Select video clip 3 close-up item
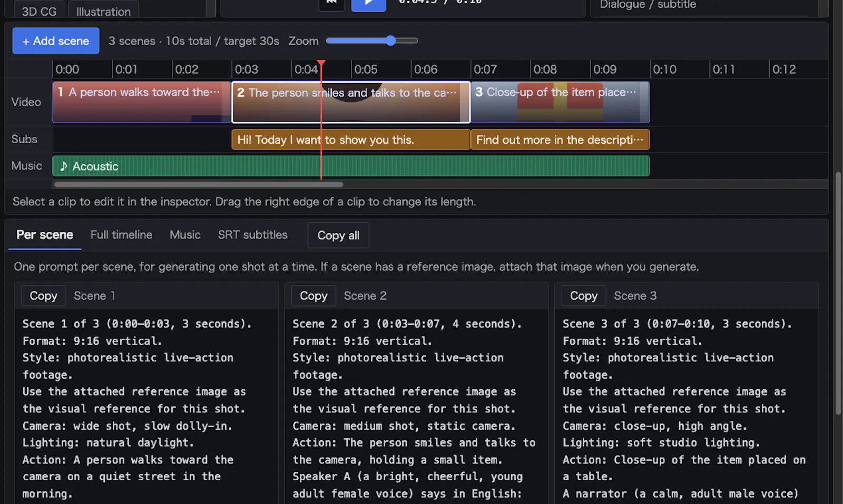The image size is (843, 504). pos(560,102)
